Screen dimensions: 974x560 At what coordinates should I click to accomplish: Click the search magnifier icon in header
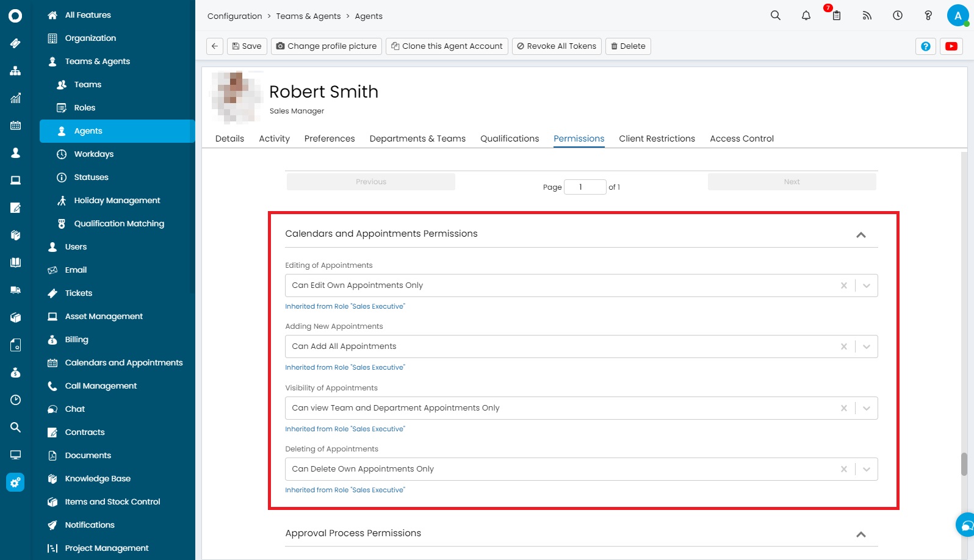(775, 16)
